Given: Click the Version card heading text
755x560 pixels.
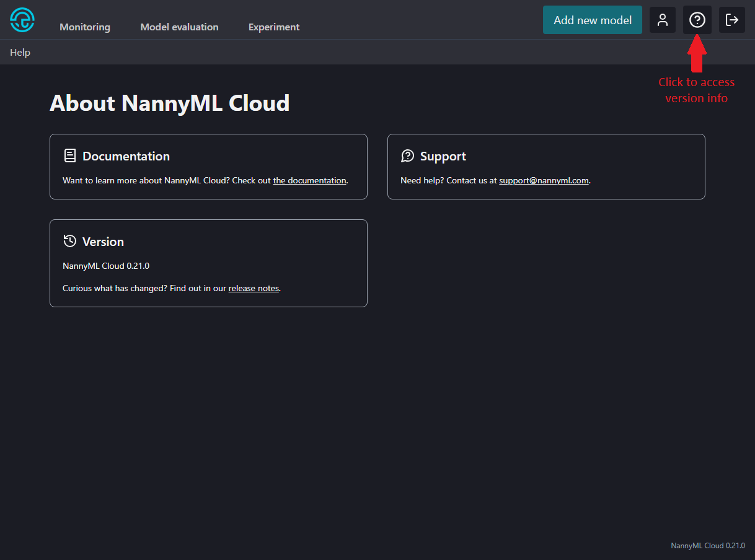Looking at the screenshot, I should 103,242.
